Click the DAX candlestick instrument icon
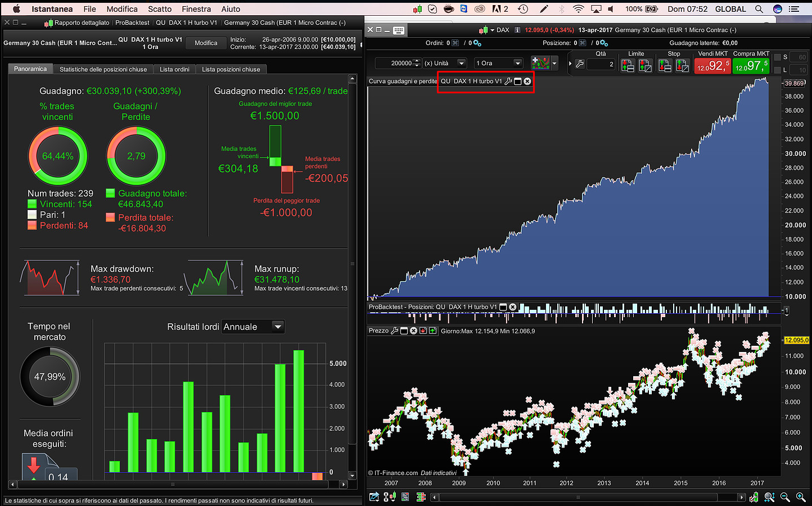 (483, 30)
